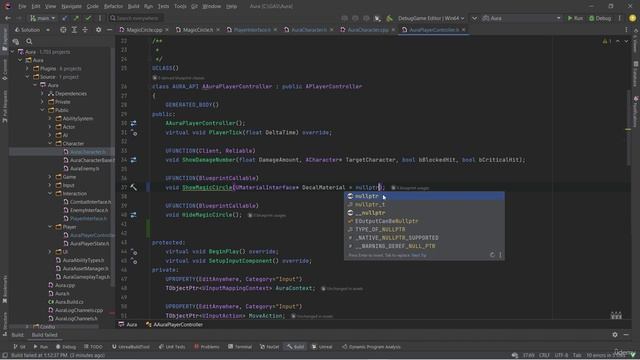Open the Build menu
640x360 pixels.
click(x=133, y=7)
